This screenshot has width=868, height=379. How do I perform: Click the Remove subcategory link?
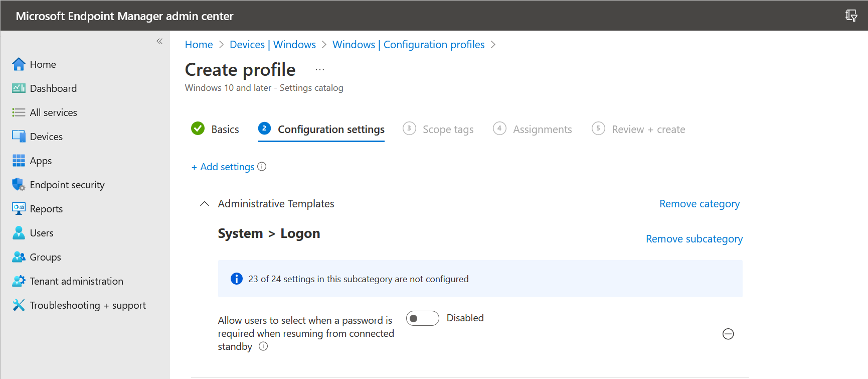[x=694, y=239]
